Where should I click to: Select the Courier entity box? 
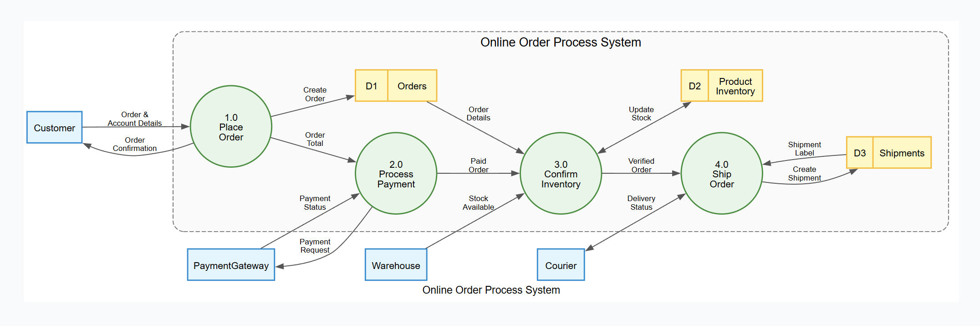[561, 265]
